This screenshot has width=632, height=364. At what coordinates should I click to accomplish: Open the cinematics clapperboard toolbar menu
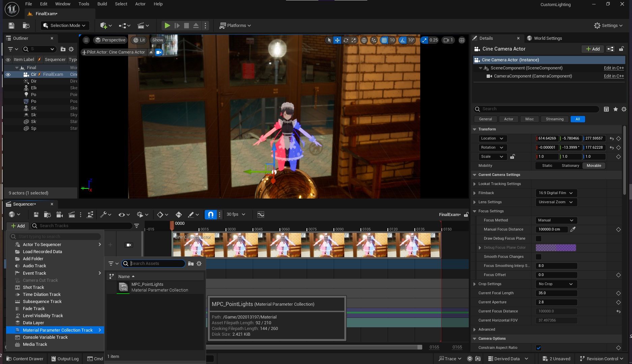(x=143, y=26)
